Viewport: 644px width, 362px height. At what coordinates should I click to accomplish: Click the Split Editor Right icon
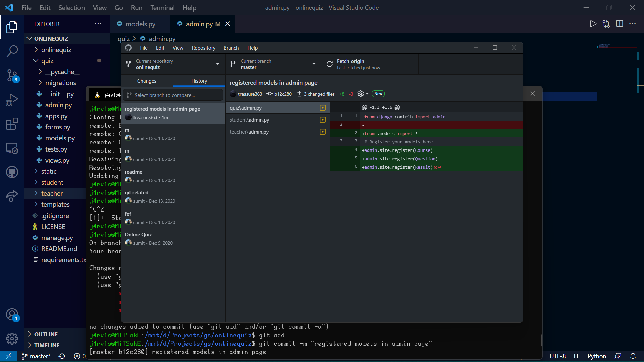pyautogui.click(x=620, y=24)
